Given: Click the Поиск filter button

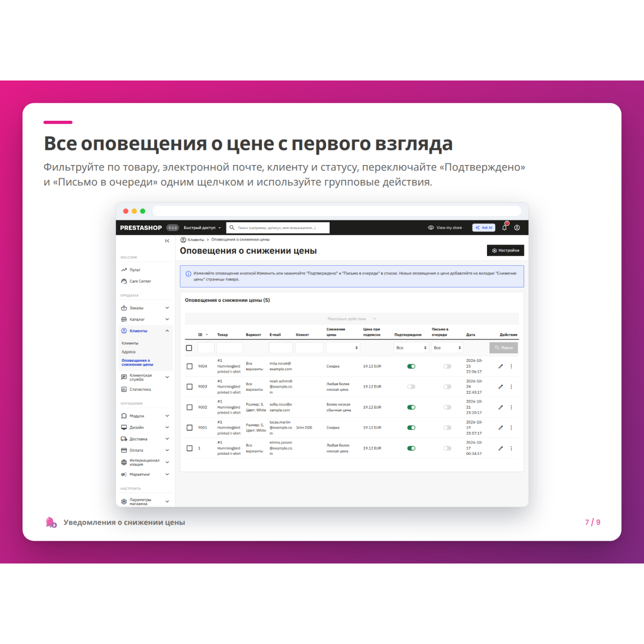Looking at the screenshot, I should 504,348.
